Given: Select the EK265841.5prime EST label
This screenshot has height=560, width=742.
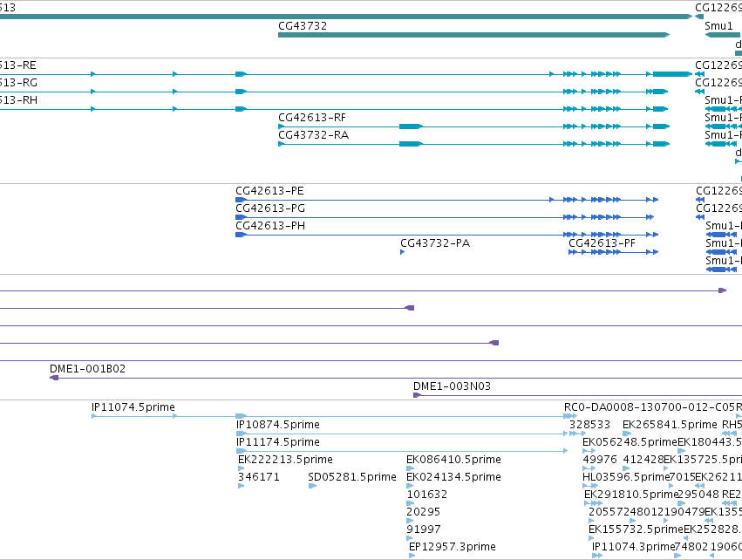Looking at the screenshot, I should pos(671,425).
